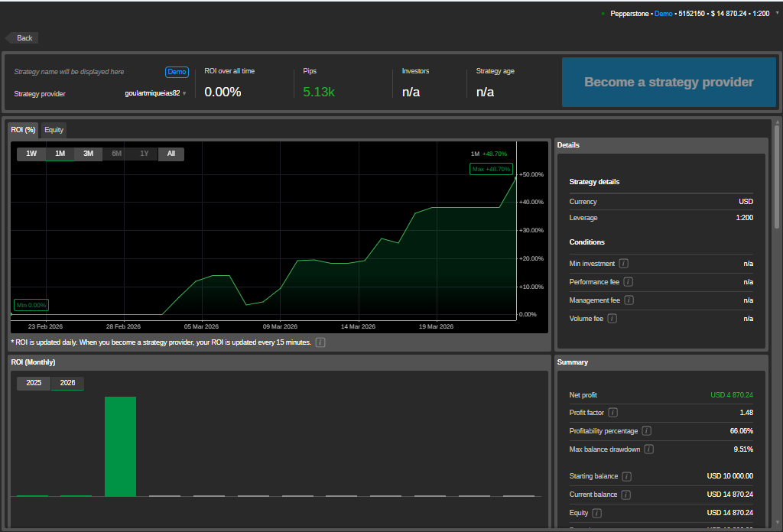Select the 1W chart range

pyautogui.click(x=31, y=154)
